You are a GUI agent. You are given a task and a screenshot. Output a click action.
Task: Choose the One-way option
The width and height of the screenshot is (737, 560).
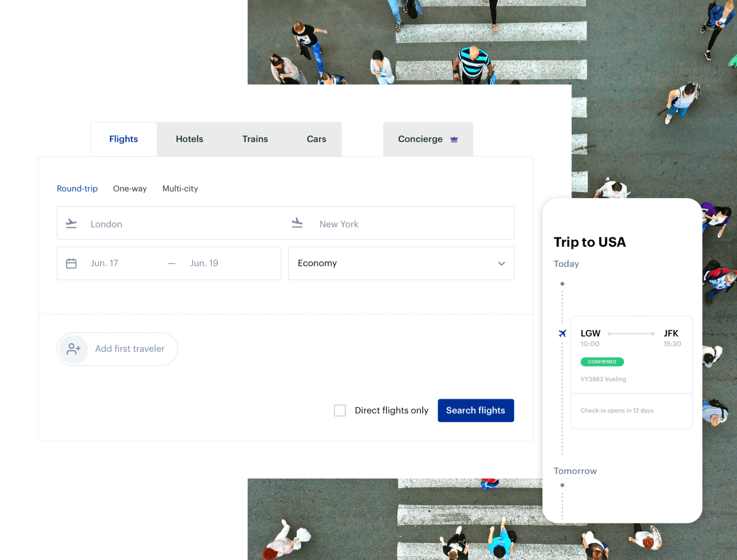(x=130, y=188)
